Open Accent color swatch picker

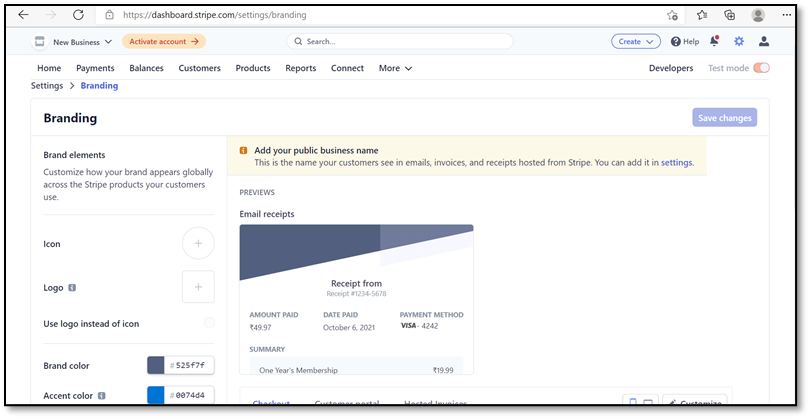point(155,395)
